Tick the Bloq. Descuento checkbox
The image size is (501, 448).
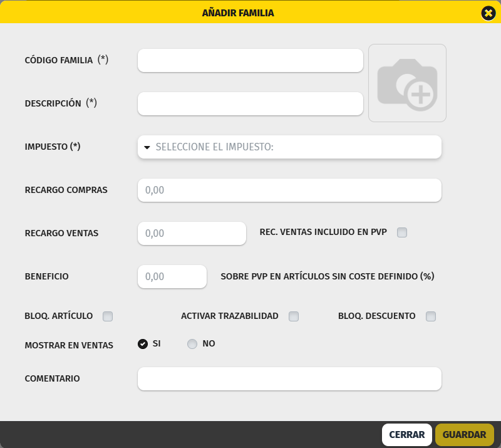point(431,316)
